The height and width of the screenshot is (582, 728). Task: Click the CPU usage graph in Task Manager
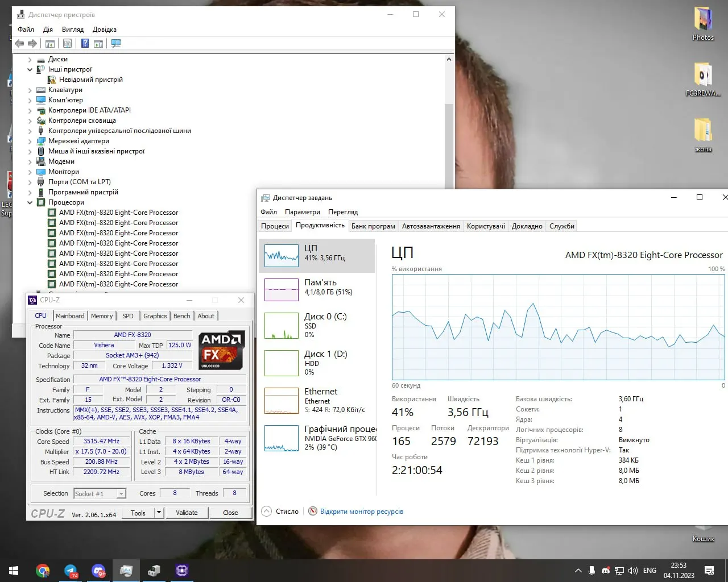[558, 327]
